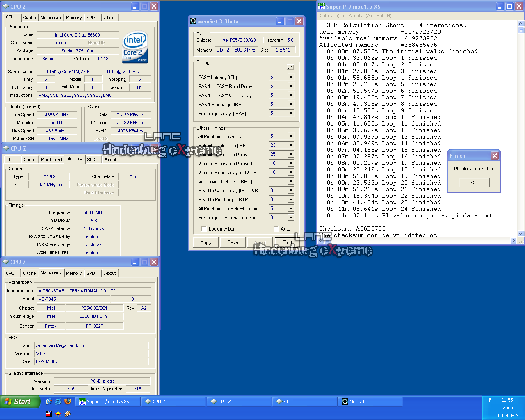This screenshot has width=525, height=420.
Task: Open the Read to Precharge (tRTP) dropdown
Action: (291, 199)
